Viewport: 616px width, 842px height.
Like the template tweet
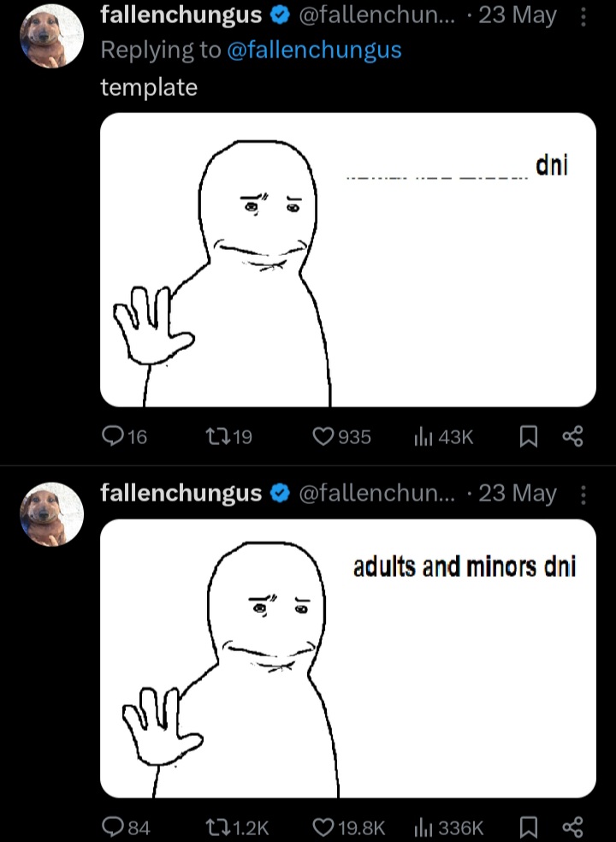point(323,437)
